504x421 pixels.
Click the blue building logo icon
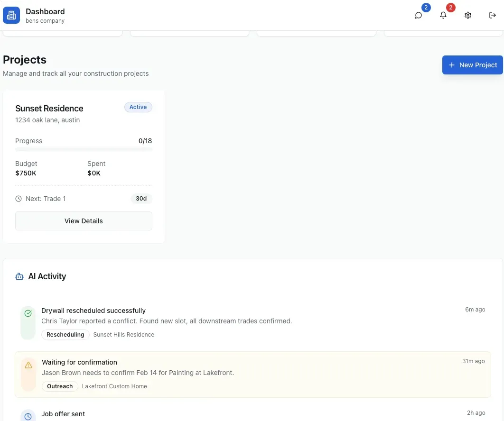(x=11, y=15)
